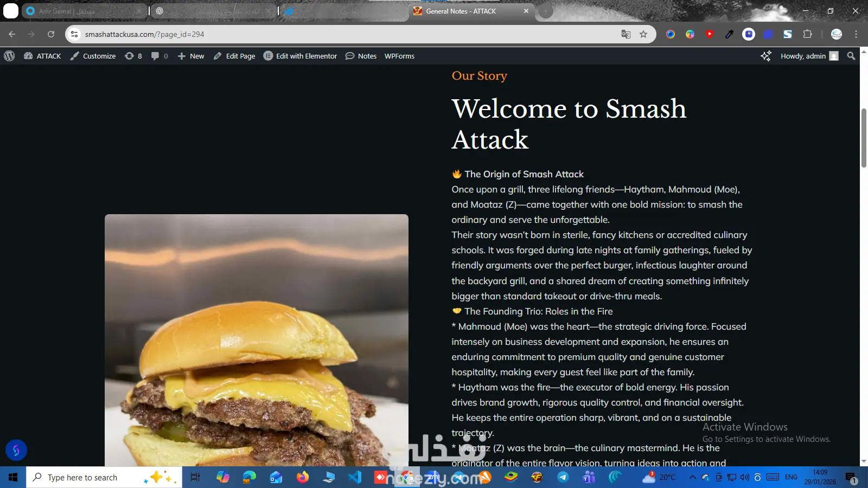Open the comments bubble in admin bar
This screenshot has width=868, height=488.
click(x=159, y=56)
